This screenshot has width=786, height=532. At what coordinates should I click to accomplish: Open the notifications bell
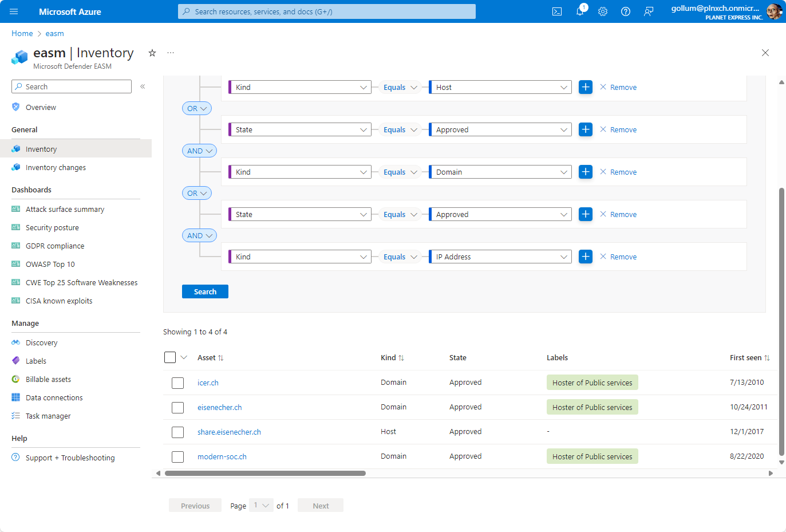pyautogui.click(x=580, y=11)
